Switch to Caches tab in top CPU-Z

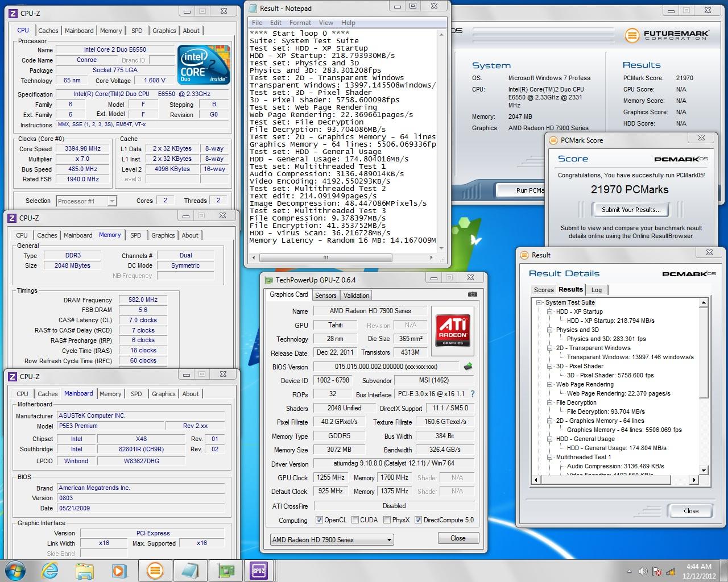[x=48, y=31]
